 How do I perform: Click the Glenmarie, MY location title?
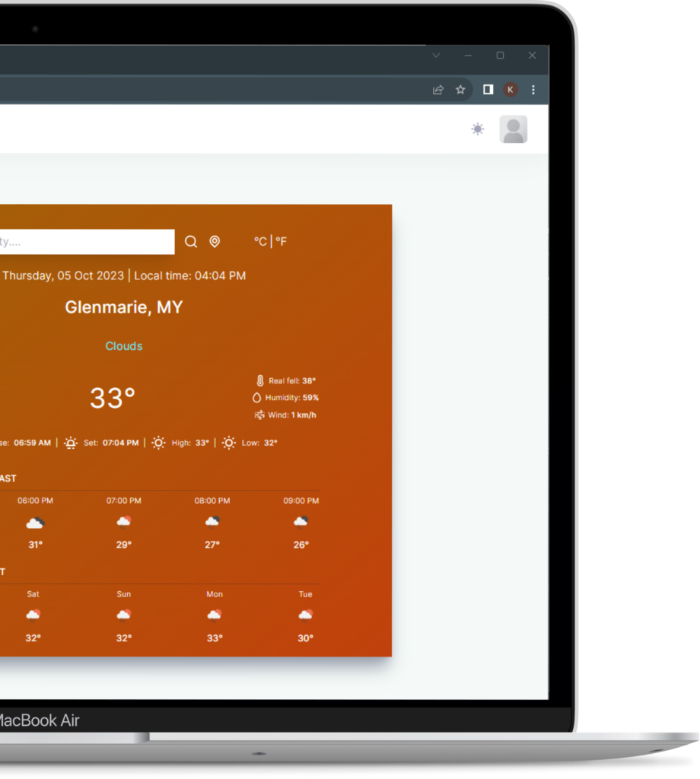(x=124, y=307)
